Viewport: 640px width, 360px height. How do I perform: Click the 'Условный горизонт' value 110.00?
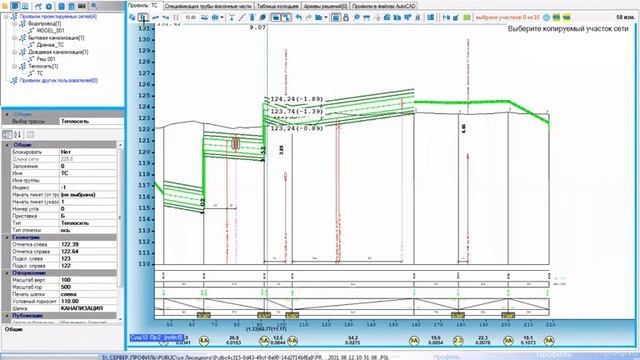tap(88, 301)
